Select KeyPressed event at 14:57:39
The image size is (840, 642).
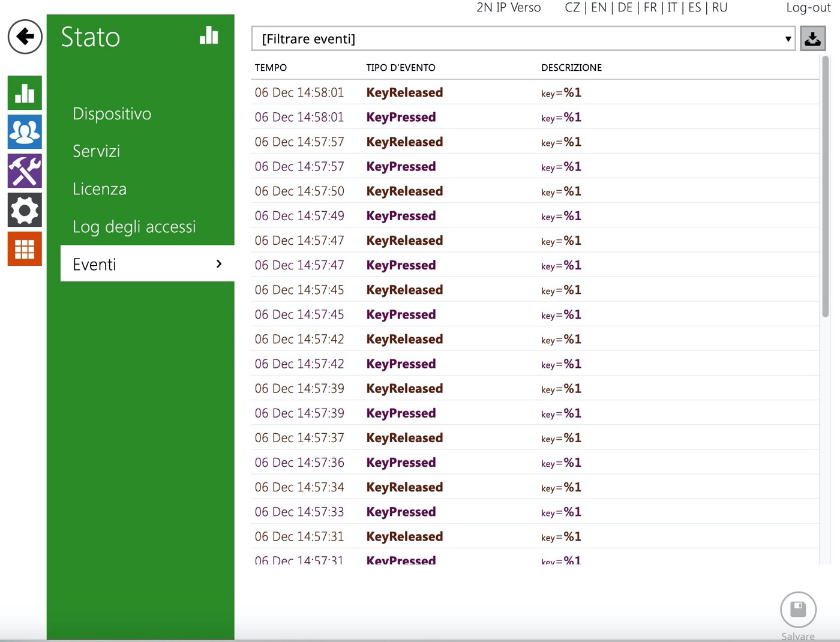pyautogui.click(x=535, y=413)
